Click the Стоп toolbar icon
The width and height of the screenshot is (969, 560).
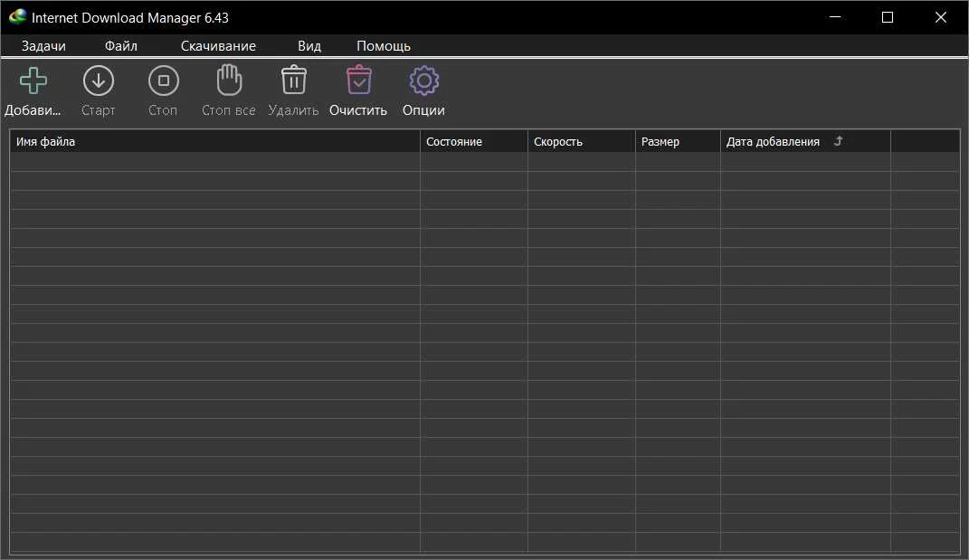point(164,81)
